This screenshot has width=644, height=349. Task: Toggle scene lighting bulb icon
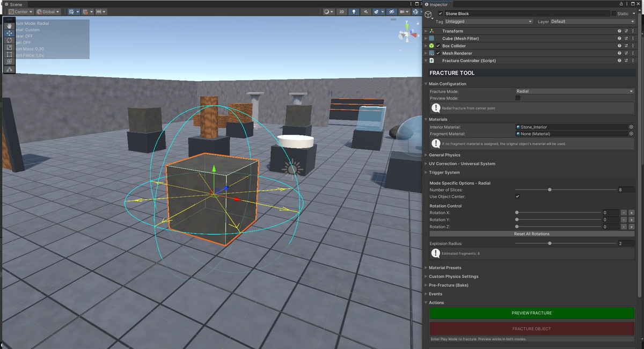pyautogui.click(x=353, y=11)
